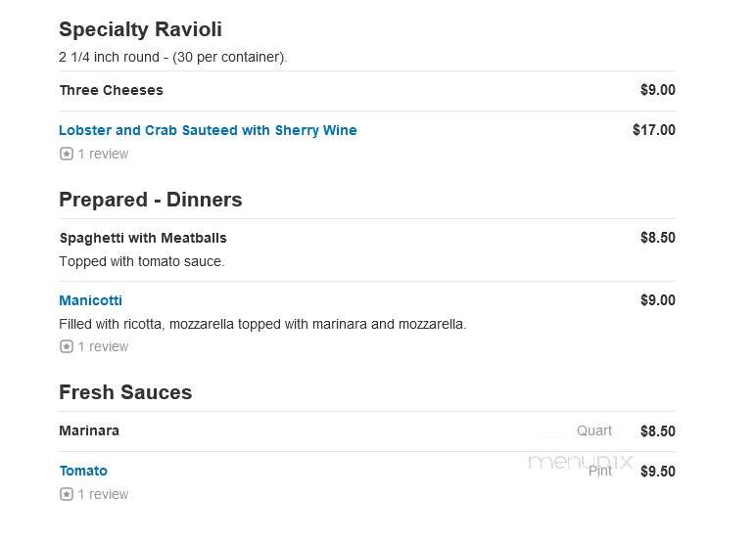The width and height of the screenshot is (756, 543).
Task: Select the Spaghetti with Meatballs item
Action: 143,238
